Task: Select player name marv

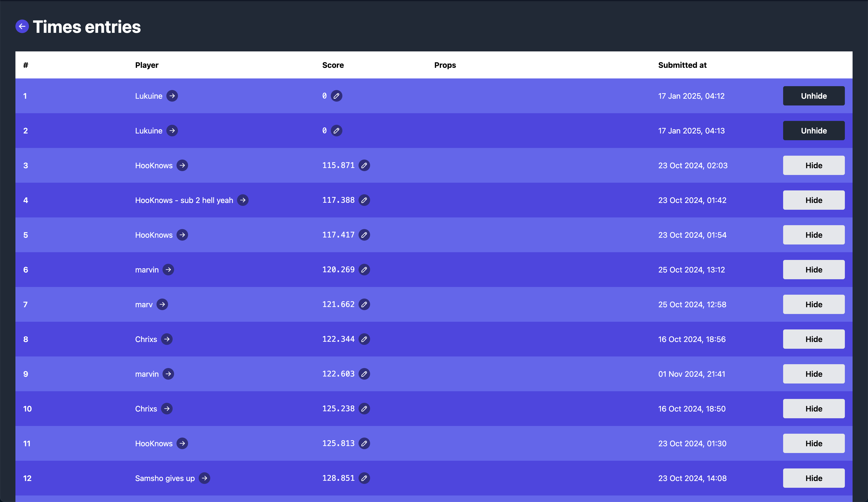Action: click(144, 304)
